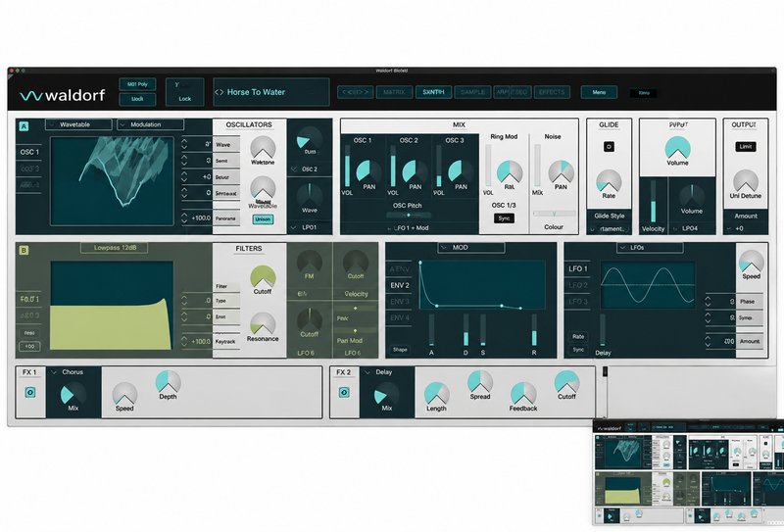Click the Chorus Speed knob
This screenshot has width=784, height=532.
pos(124,394)
